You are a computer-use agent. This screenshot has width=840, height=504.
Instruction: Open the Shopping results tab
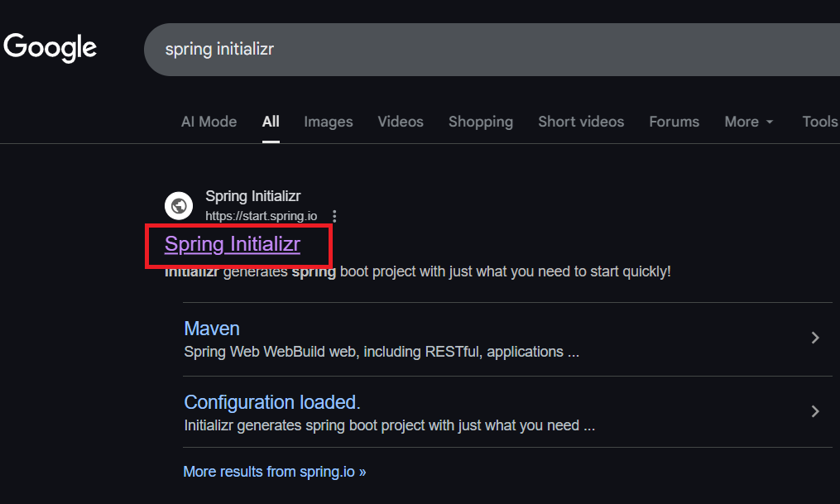click(480, 122)
